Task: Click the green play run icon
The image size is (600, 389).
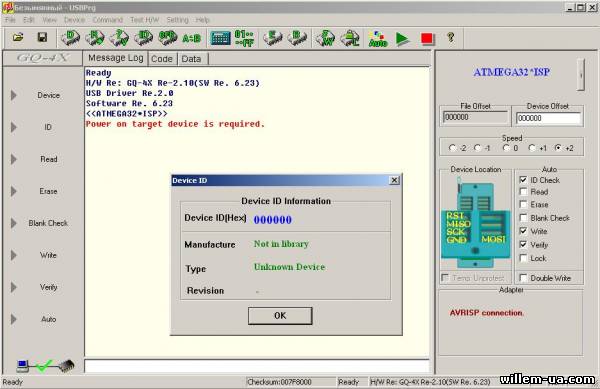Action: coord(402,39)
